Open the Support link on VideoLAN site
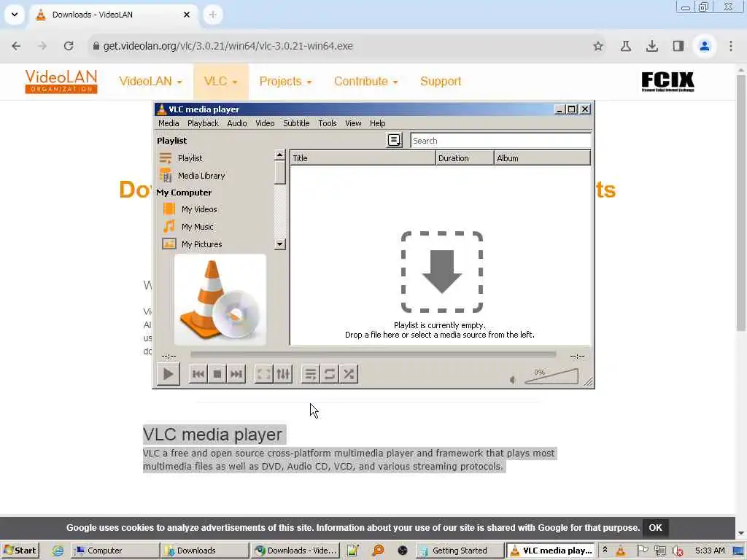 click(441, 82)
